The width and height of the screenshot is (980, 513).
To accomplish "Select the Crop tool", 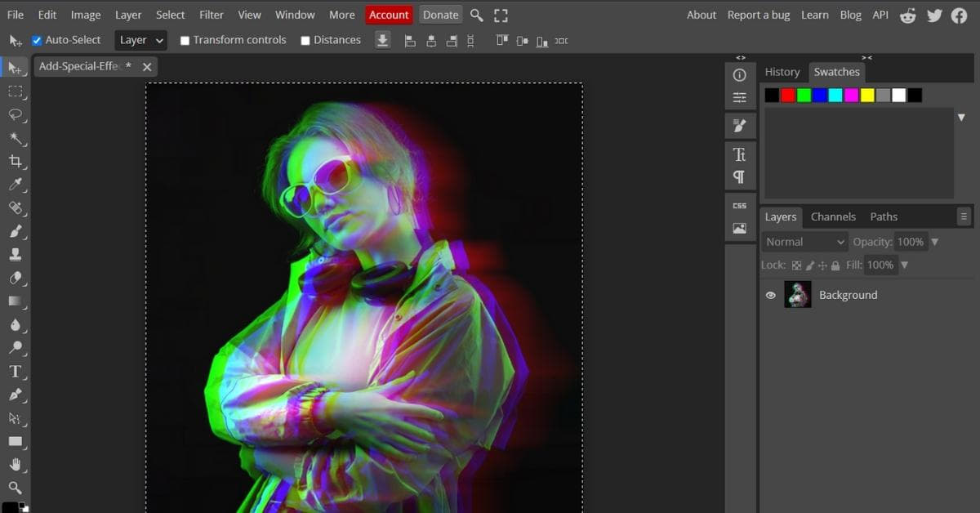I will coord(15,161).
